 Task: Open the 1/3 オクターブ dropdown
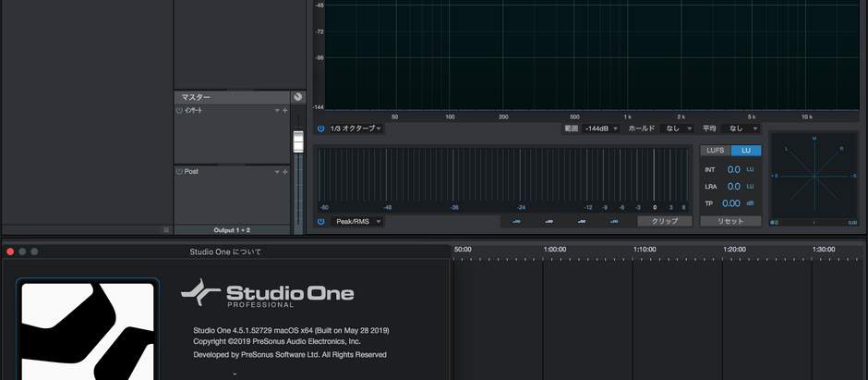(x=356, y=129)
